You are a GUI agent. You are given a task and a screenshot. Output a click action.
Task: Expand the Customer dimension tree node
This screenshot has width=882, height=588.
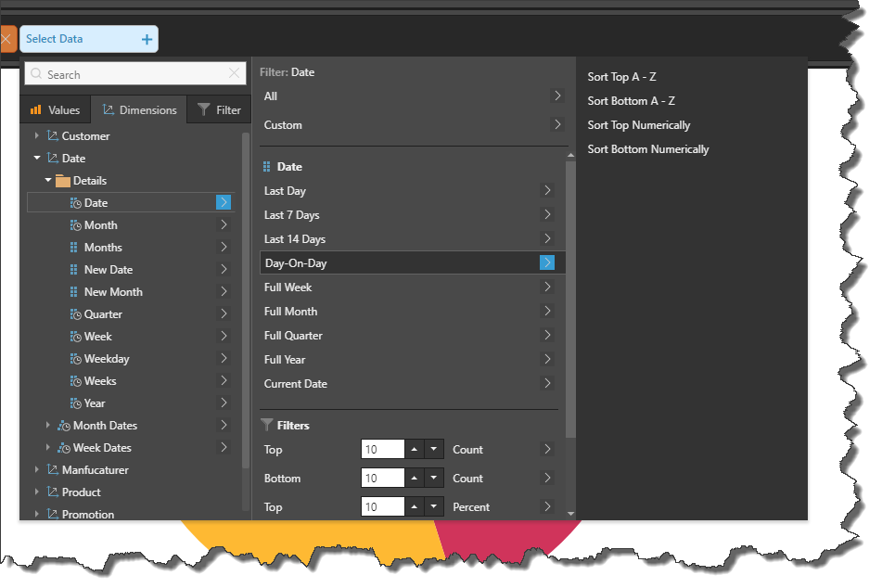click(x=37, y=136)
